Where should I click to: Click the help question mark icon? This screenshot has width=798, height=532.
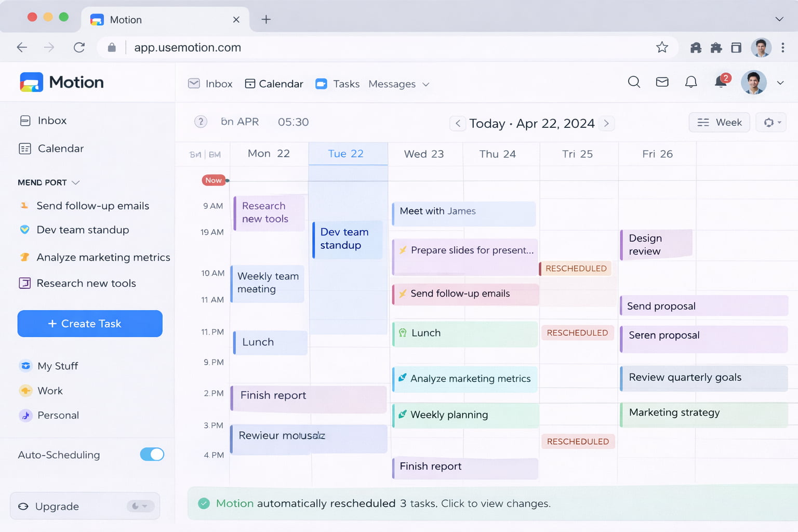click(x=201, y=122)
